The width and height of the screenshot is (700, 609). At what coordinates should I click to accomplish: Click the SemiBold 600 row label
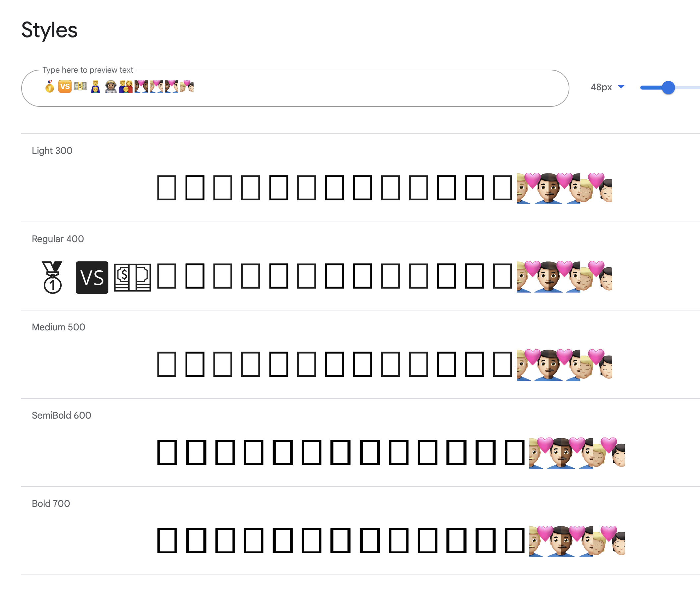pyautogui.click(x=61, y=415)
